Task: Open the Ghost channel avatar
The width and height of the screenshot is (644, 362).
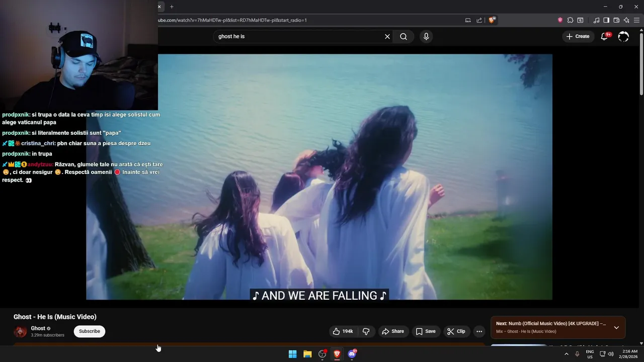Action: point(20,332)
